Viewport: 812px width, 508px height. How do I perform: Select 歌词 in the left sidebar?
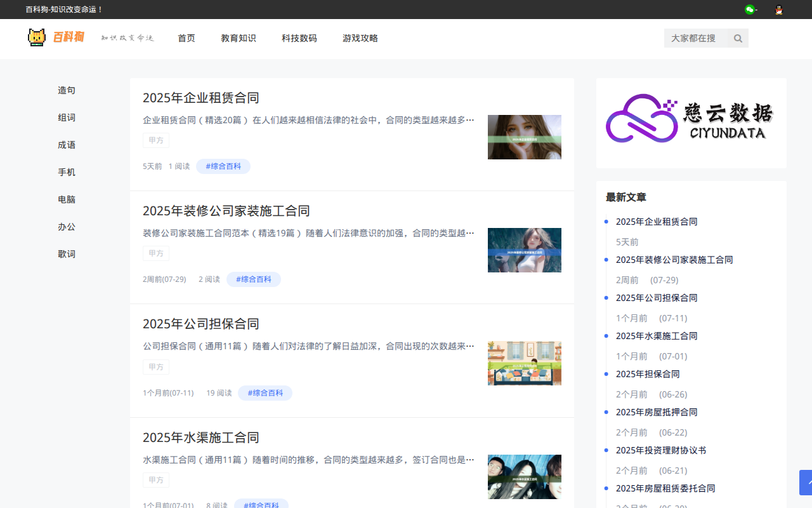(67, 254)
